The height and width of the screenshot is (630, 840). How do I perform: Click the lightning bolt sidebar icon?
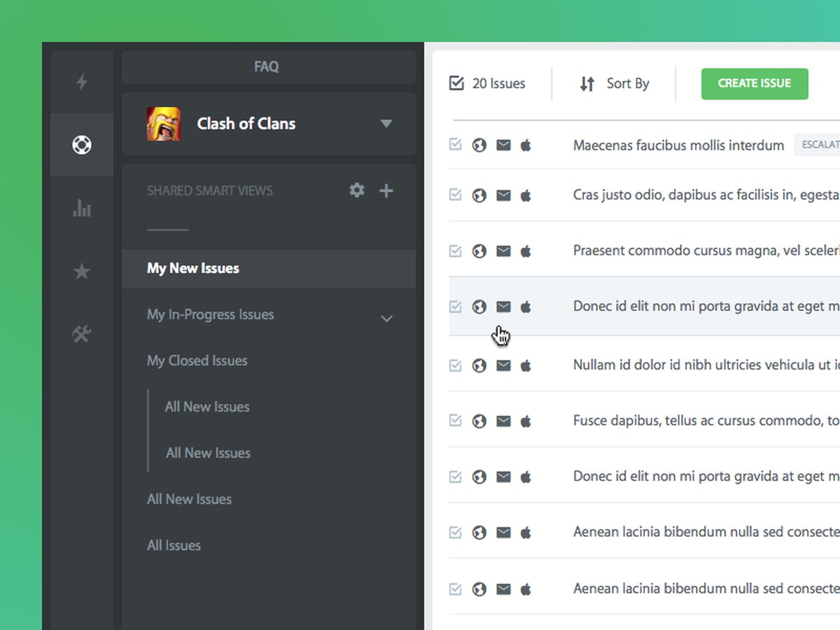pos(82,83)
